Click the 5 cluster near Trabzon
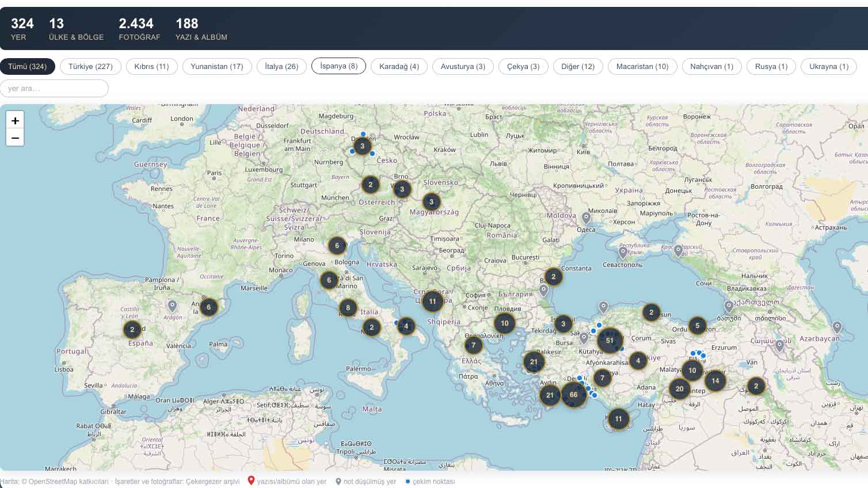The image size is (868, 488). (697, 326)
